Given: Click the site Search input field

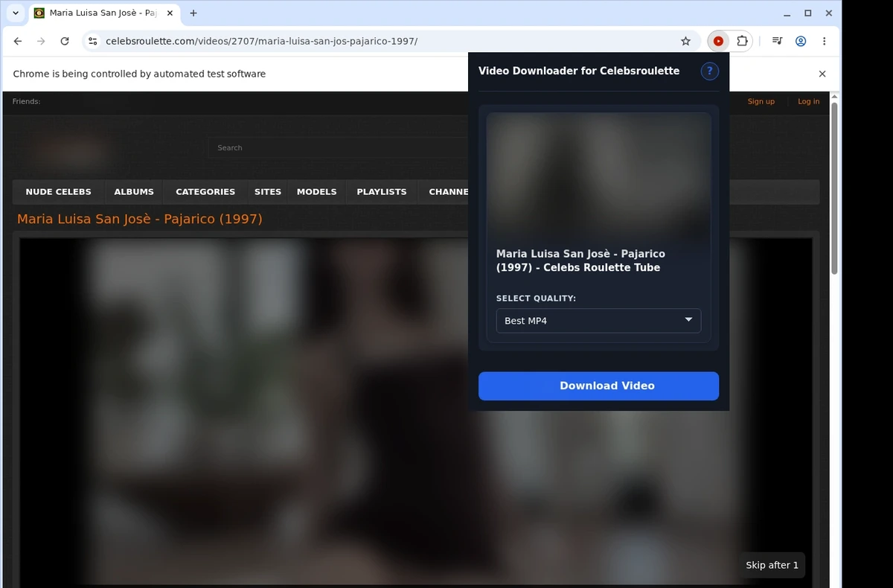Looking at the screenshot, I should pyautogui.click(x=339, y=147).
